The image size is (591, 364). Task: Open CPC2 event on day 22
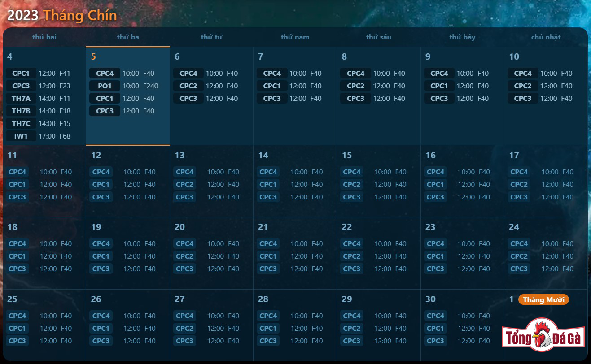(352, 256)
